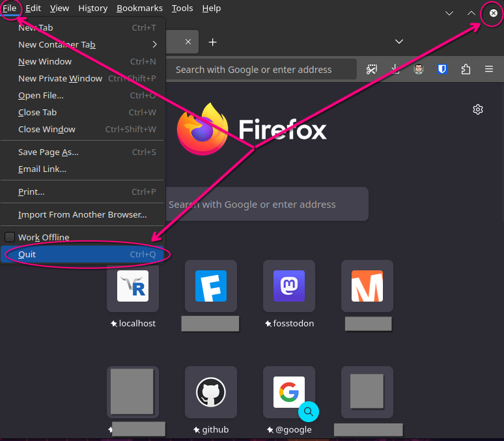Click the screenshot tool toolbar icon
This screenshot has width=504, height=441.
coord(372,69)
